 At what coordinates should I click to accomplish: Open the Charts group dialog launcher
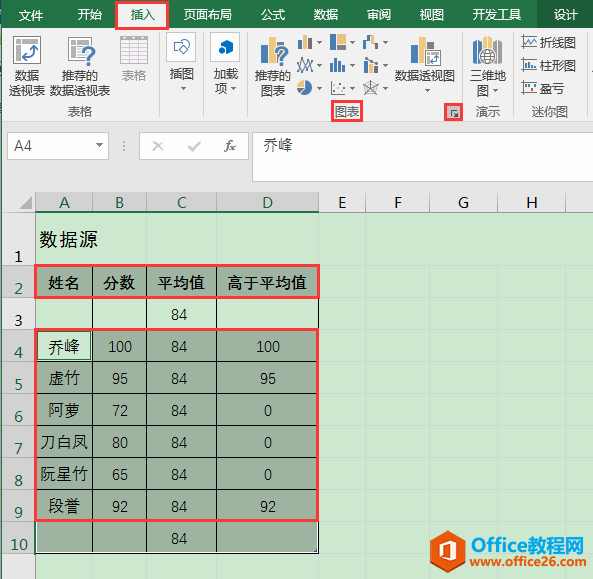[453, 113]
